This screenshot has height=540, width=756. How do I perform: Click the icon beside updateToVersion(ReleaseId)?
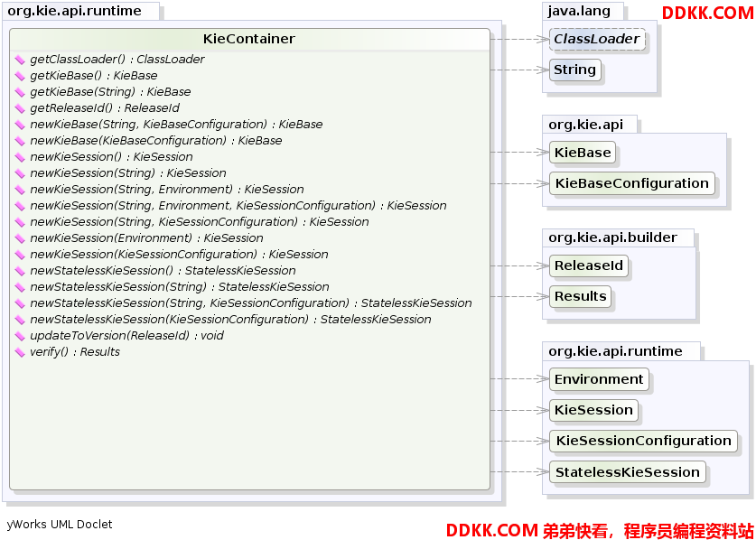pyautogui.click(x=20, y=336)
